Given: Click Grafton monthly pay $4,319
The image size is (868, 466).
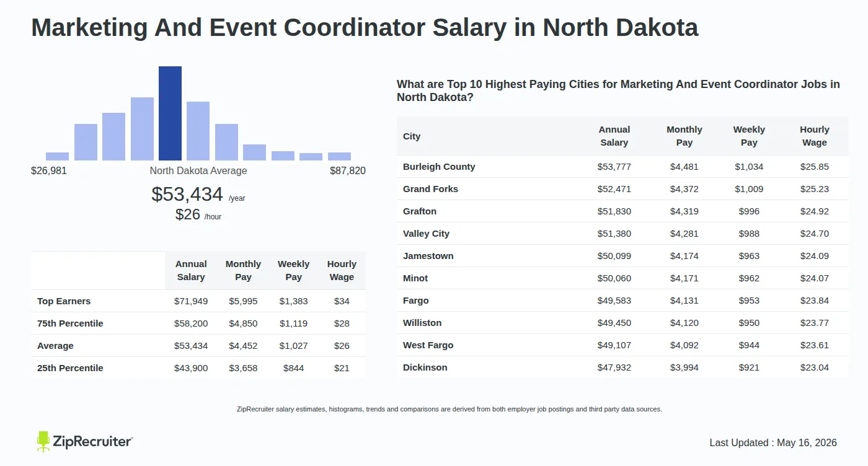Looking at the screenshot, I should pyautogui.click(x=684, y=211).
